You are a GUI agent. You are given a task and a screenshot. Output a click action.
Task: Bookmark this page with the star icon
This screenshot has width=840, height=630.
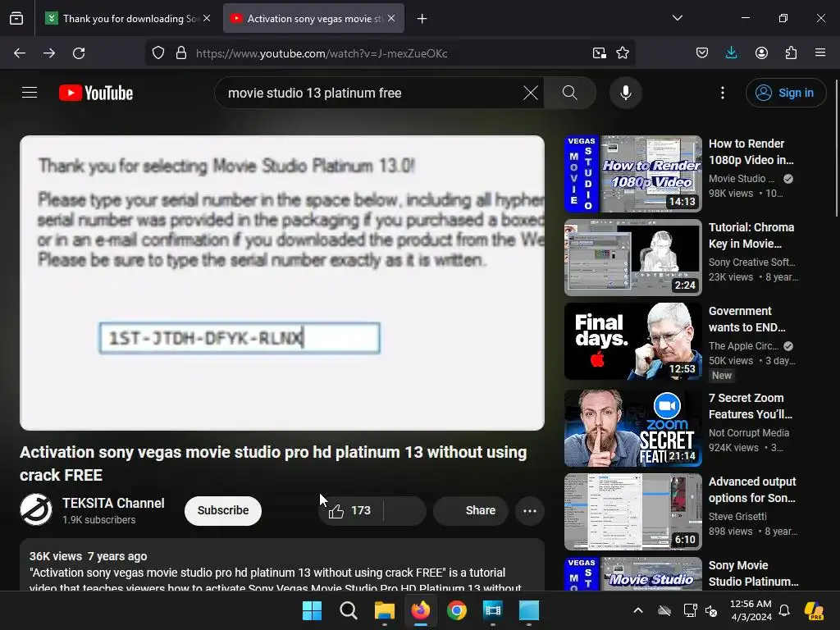[623, 53]
